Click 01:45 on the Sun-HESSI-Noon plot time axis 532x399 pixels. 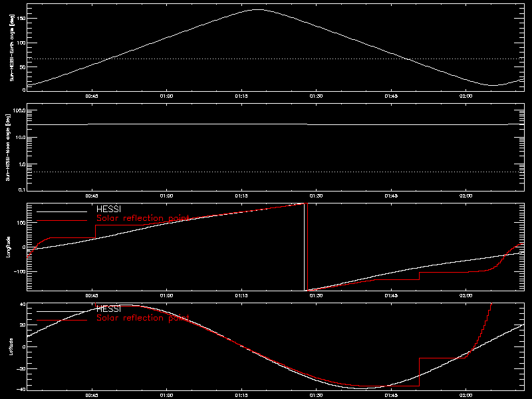pos(391,196)
